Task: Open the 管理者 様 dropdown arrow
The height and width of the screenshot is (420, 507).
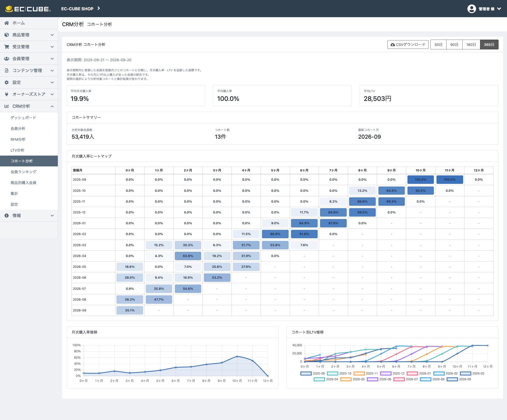Action: tap(499, 9)
